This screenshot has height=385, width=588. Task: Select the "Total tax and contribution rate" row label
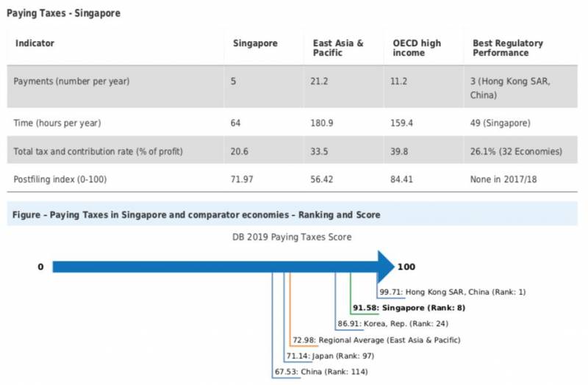(x=98, y=151)
